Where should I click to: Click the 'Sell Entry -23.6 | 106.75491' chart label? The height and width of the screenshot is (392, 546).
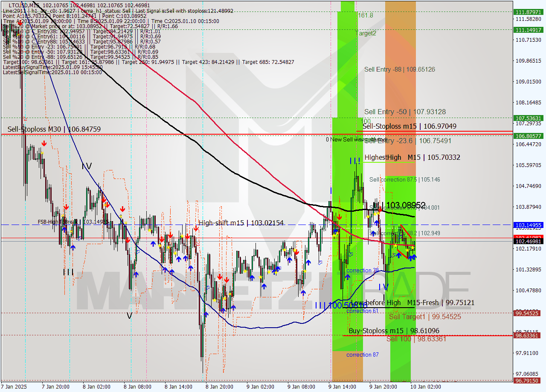(408, 141)
